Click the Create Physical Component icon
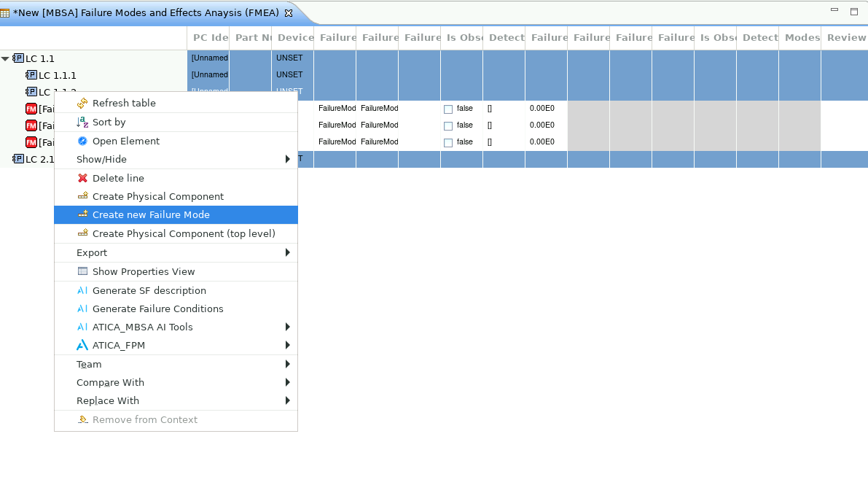 click(x=82, y=196)
